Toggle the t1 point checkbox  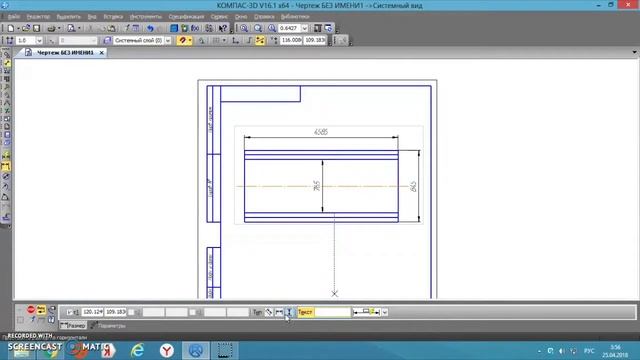(69, 312)
